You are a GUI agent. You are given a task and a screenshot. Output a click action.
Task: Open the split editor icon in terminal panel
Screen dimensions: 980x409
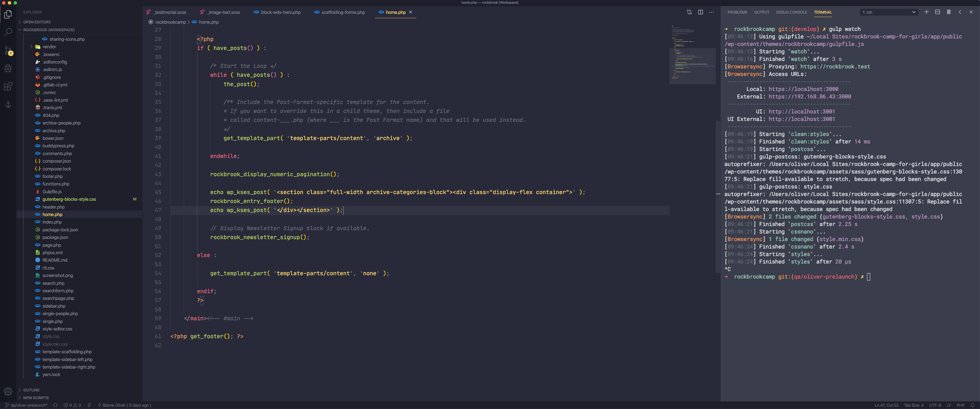click(937, 12)
